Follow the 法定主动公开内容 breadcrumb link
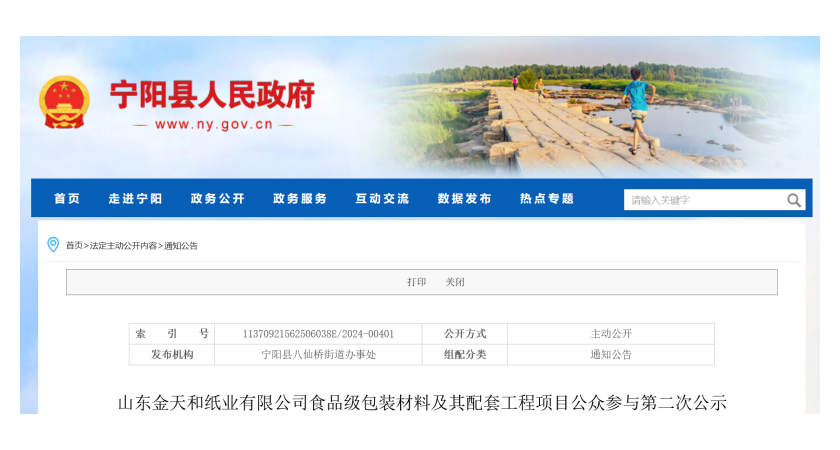This screenshot has width=840, height=450. click(123, 246)
